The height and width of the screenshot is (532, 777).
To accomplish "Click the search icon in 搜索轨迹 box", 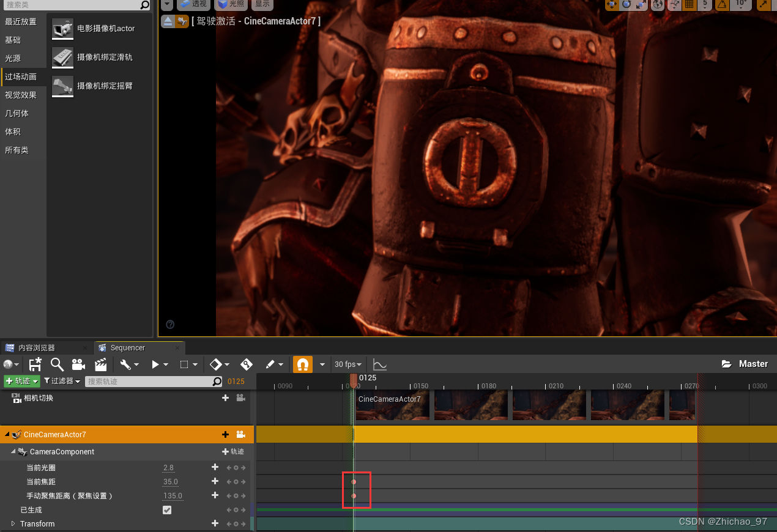I will [217, 382].
